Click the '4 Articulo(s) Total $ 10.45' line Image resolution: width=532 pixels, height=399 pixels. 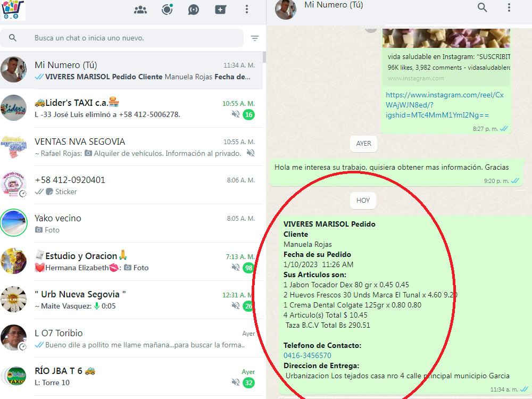(x=326, y=315)
